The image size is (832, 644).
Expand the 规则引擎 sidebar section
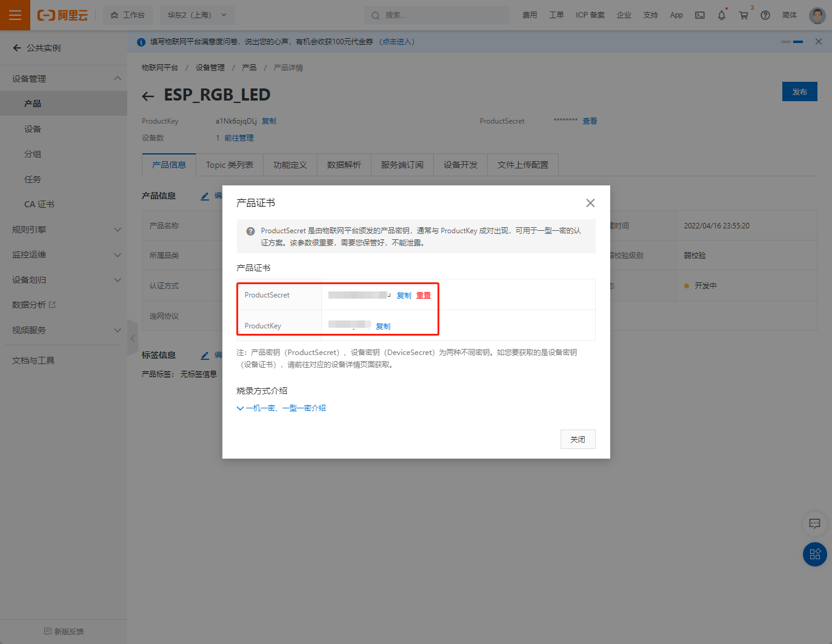pos(118,230)
